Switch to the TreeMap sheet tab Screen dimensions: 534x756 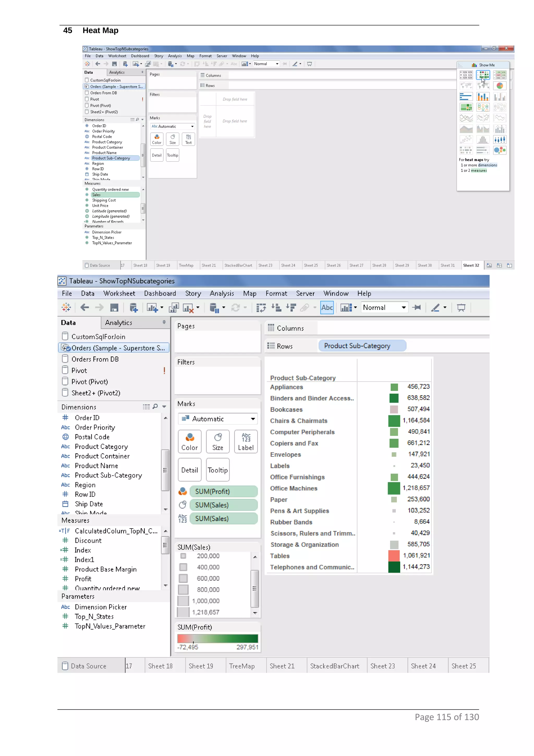pyautogui.click(x=241, y=666)
